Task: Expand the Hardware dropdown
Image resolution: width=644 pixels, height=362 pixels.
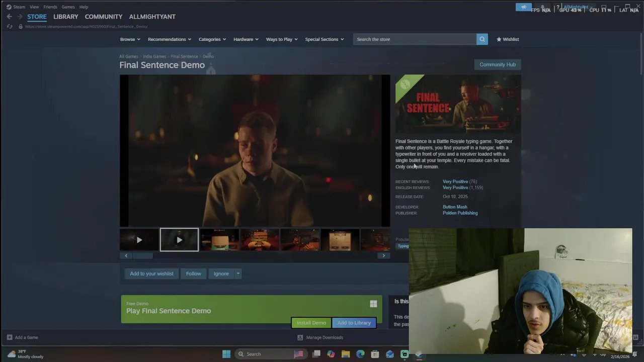Action: click(x=246, y=39)
